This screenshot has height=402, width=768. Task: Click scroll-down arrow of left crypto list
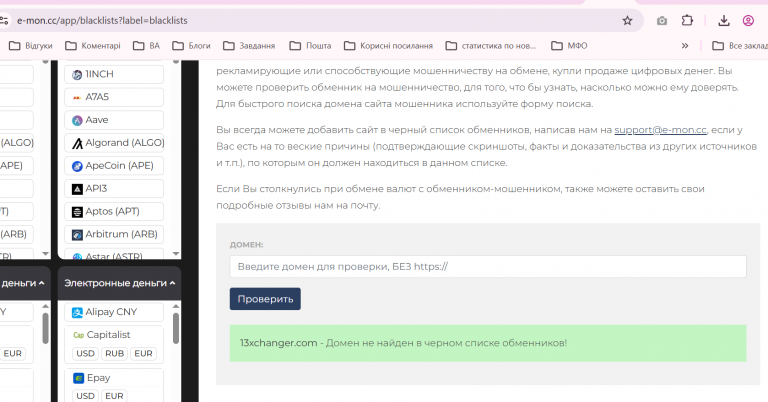(46, 254)
